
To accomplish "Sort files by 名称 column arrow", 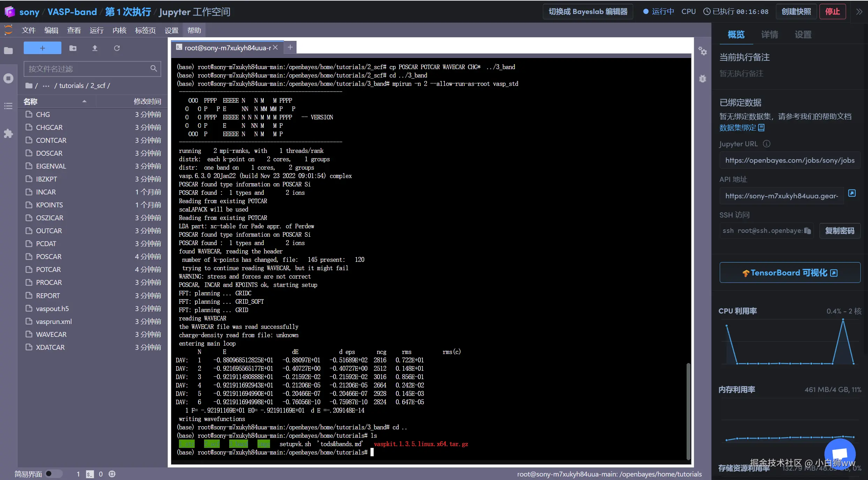I will 84,101.
